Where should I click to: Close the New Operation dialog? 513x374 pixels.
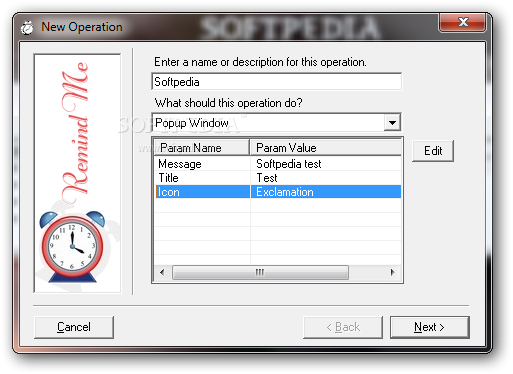point(462,22)
